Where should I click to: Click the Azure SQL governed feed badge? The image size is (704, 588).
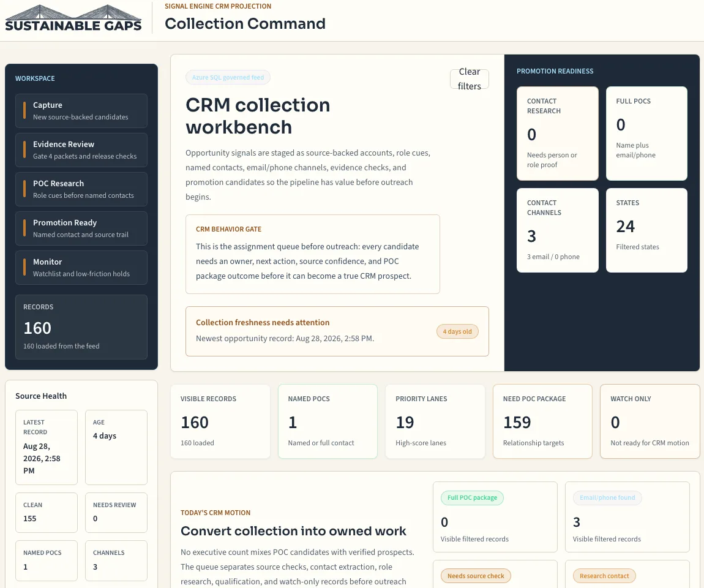(x=228, y=77)
